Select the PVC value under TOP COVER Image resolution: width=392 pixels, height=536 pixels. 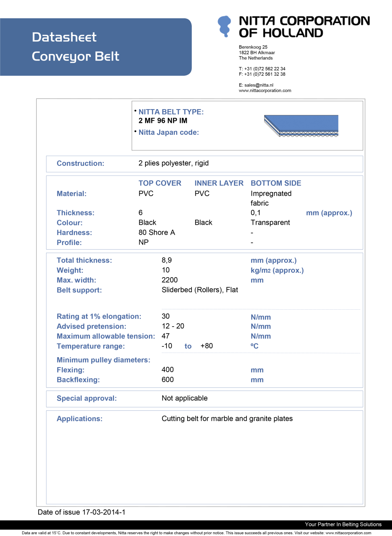[146, 194]
